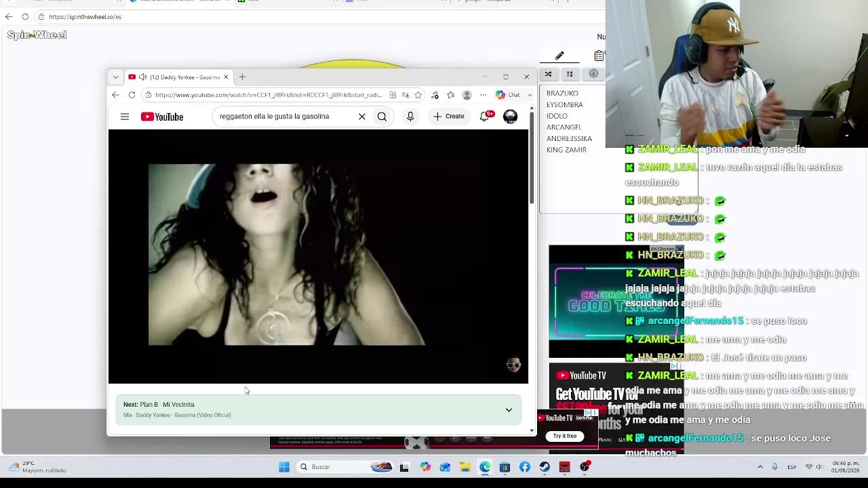Image resolution: width=868 pixels, height=488 pixels.
Task: Select the EYSOMBRA entry
Action: coord(564,105)
